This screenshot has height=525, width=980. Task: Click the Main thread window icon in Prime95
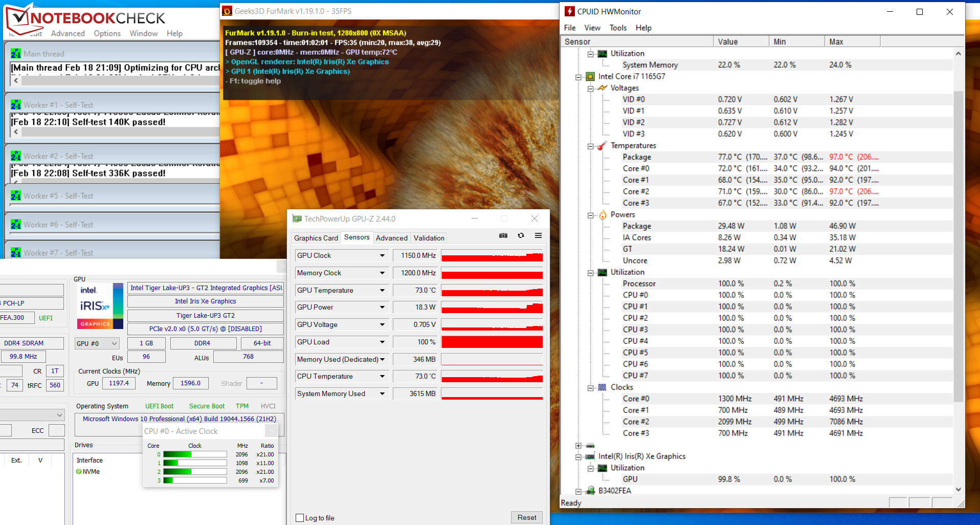coord(16,54)
